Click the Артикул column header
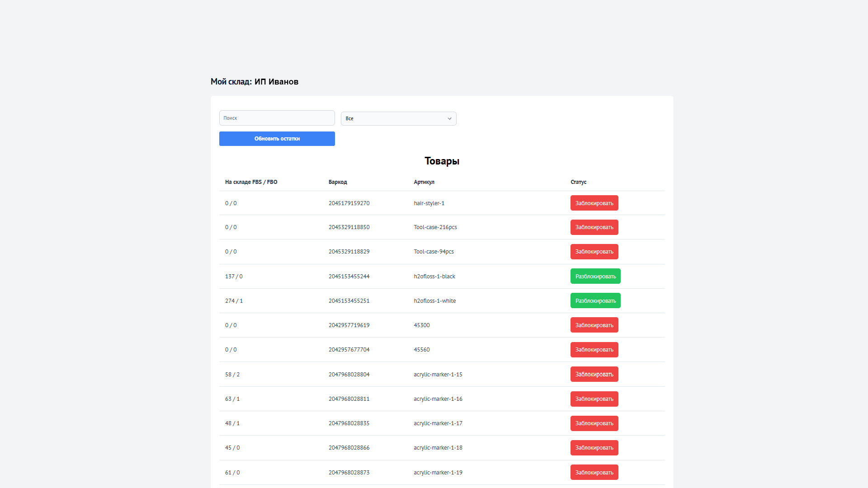Viewport: 868px width, 488px height. (x=424, y=182)
